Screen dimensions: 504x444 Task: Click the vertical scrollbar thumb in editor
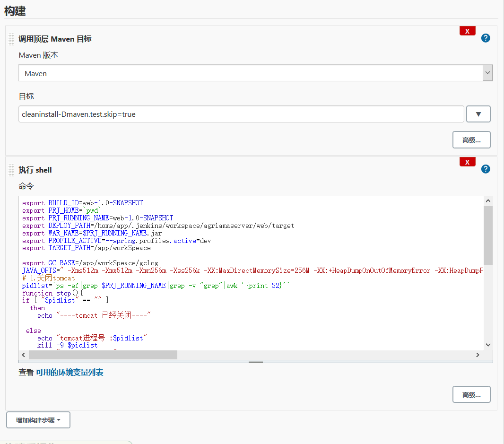point(488,235)
